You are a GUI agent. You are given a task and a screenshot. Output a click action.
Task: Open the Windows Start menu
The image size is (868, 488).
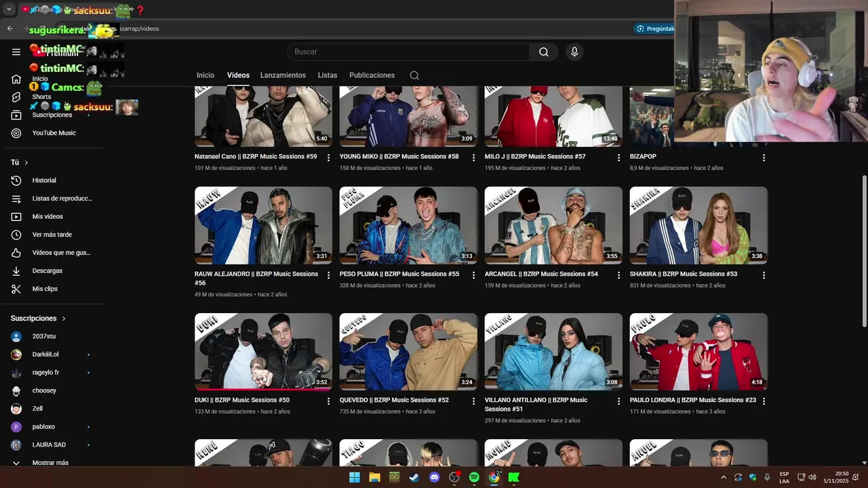[355, 477]
